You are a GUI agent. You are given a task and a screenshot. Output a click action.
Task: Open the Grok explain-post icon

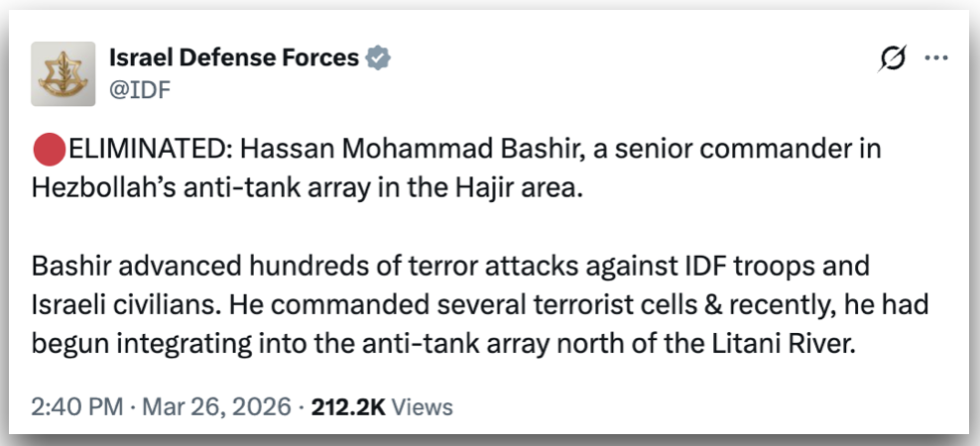click(893, 58)
